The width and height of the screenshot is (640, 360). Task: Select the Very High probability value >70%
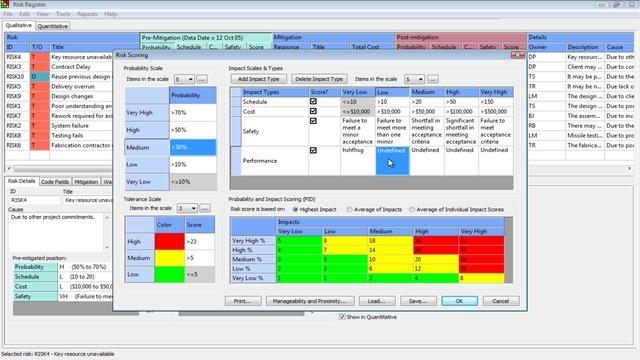click(x=193, y=112)
